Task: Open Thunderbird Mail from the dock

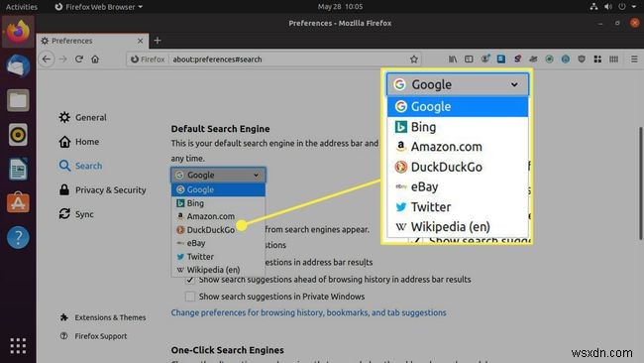Action: pos(18,66)
